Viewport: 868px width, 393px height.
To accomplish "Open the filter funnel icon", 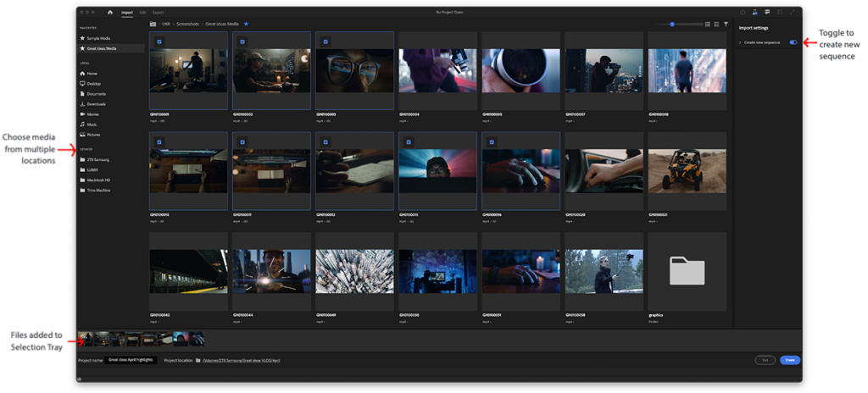I will pos(726,25).
